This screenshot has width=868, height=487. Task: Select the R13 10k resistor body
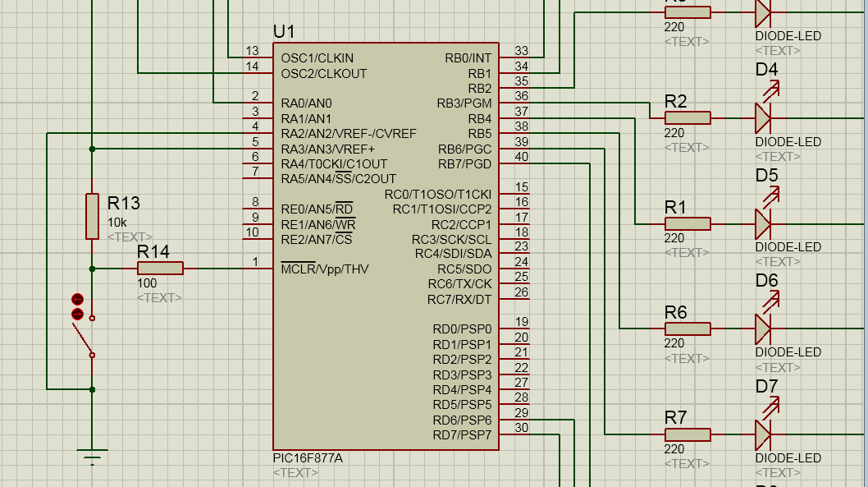click(92, 216)
